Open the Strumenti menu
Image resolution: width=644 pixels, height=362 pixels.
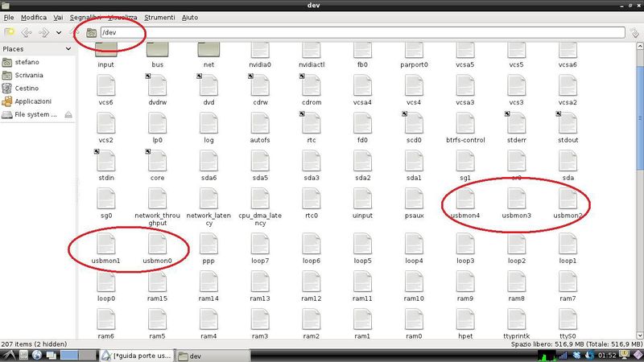pyautogui.click(x=159, y=17)
